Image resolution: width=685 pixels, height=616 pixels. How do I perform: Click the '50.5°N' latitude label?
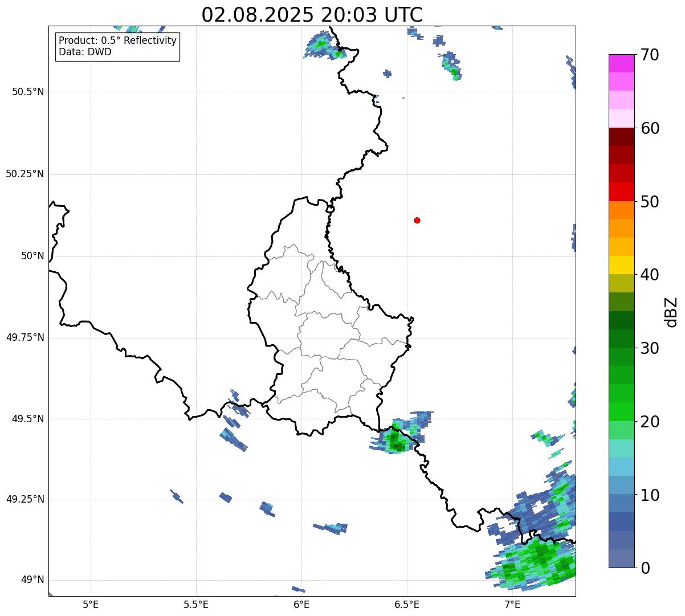pos(28,92)
